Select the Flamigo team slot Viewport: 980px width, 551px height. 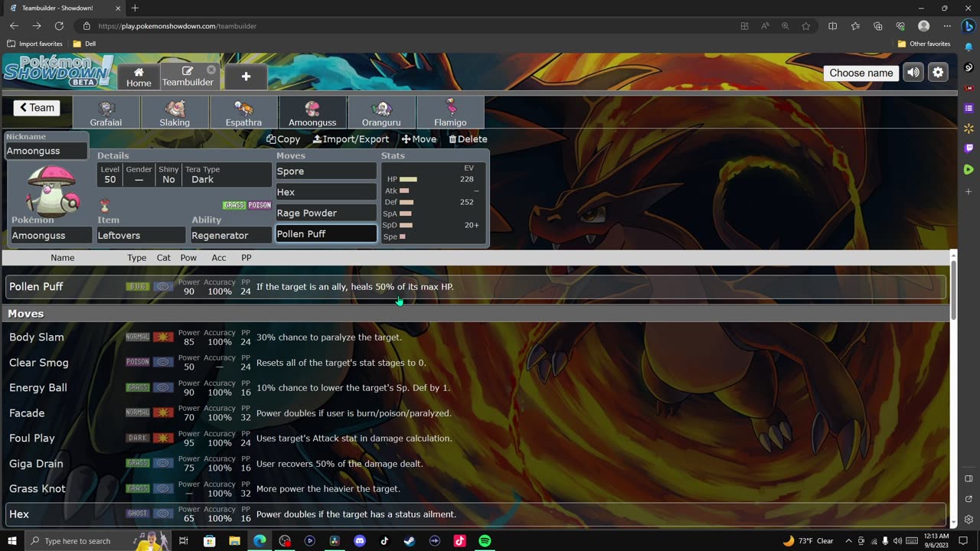[x=450, y=113]
